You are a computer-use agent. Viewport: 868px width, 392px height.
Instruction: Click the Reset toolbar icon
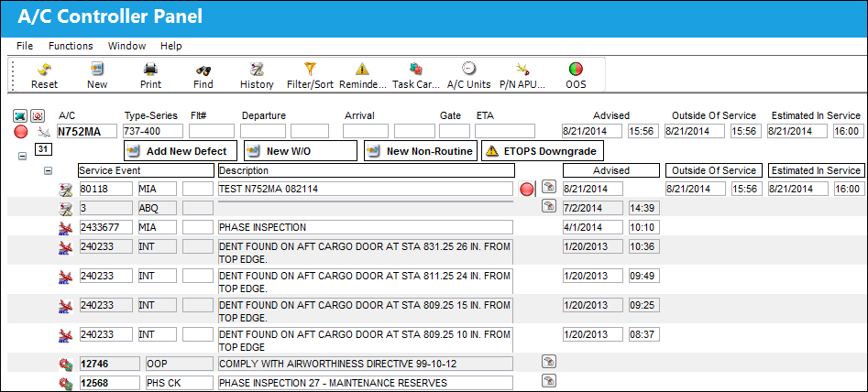tap(44, 69)
